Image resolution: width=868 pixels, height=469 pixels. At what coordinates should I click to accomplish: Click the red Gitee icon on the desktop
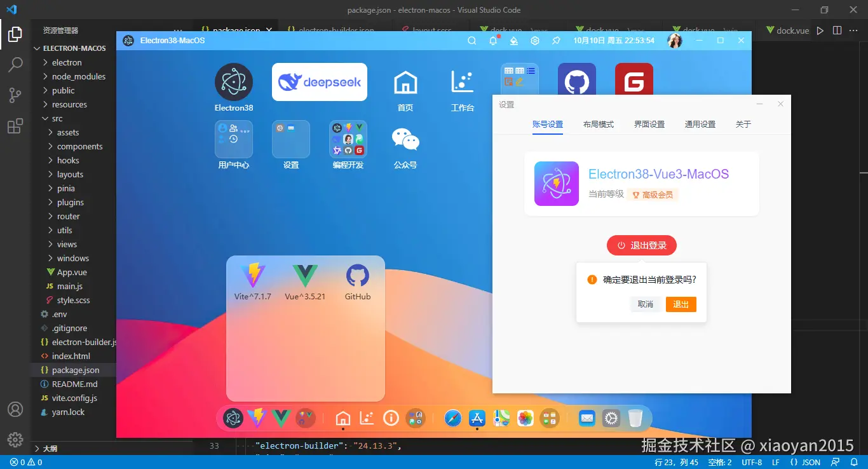coord(634,79)
